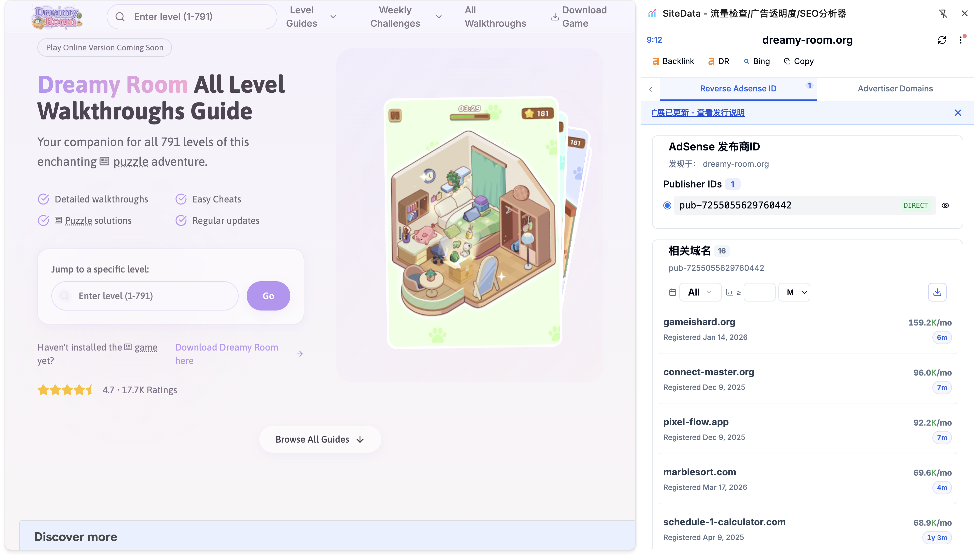This screenshot has width=980, height=555.
Task: Open schedule-1-calculator.com related domain
Action: point(724,522)
